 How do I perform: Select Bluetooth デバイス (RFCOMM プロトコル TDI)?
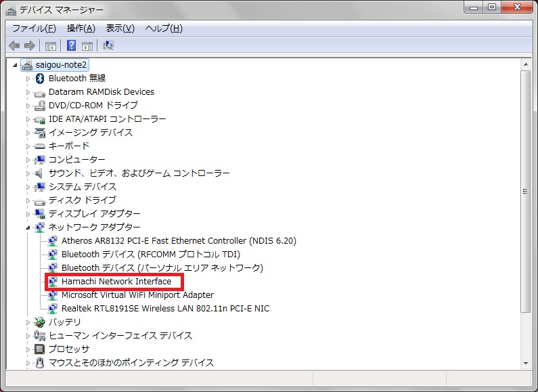click(x=151, y=255)
